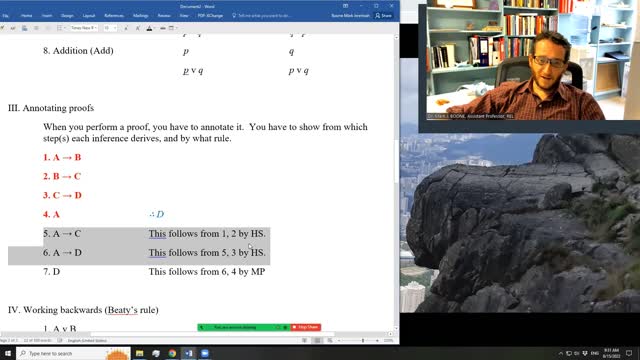Click the Dropbox tray icon
640x360 pixels.
[585, 353]
